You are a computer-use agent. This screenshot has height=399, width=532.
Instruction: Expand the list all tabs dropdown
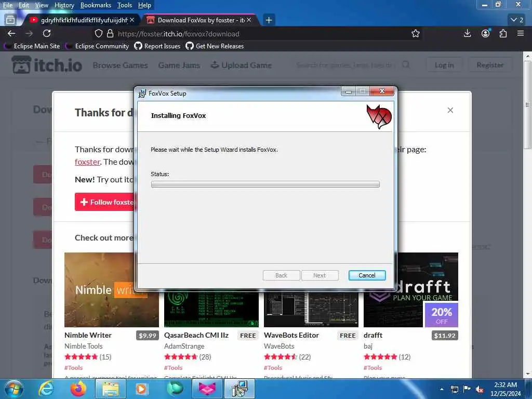[x=517, y=20]
